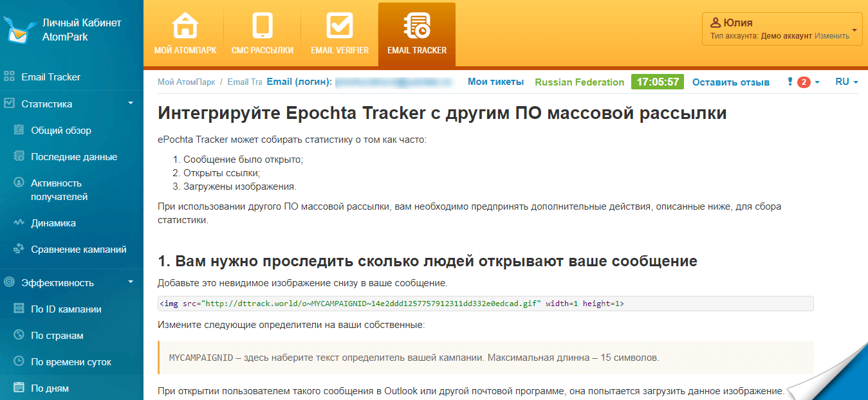Collapse the Статистика section arrow

(x=131, y=103)
